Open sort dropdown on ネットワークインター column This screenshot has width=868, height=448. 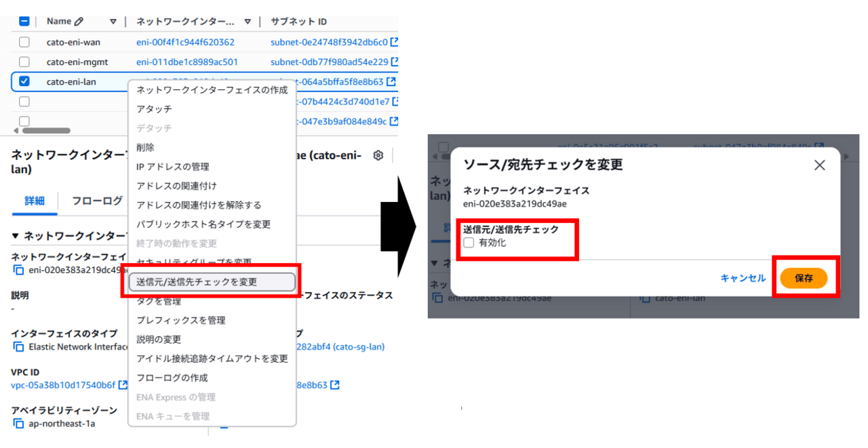(248, 22)
